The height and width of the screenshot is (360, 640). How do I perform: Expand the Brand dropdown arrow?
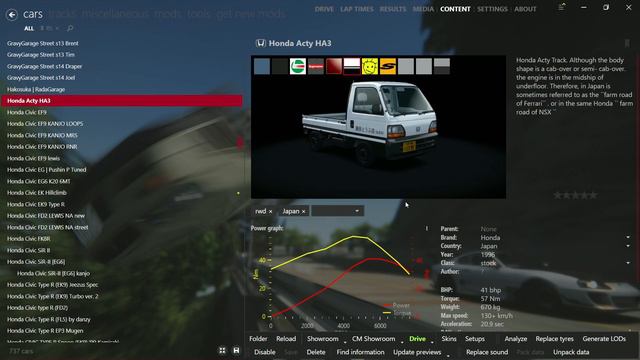628,237
